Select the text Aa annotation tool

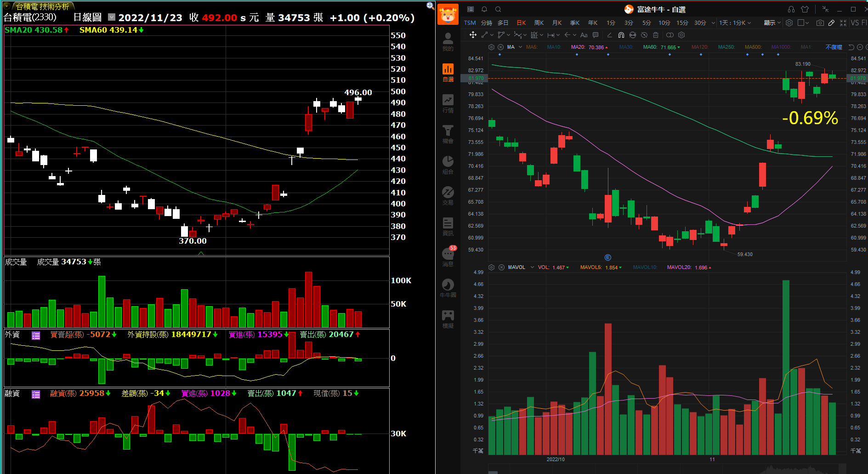pyautogui.click(x=584, y=35)
